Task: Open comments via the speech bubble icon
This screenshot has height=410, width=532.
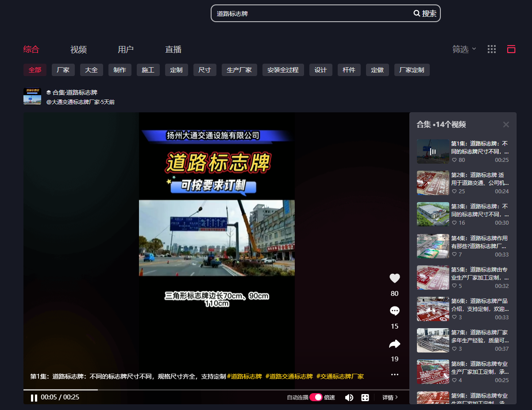Action: tap(394, 311)
